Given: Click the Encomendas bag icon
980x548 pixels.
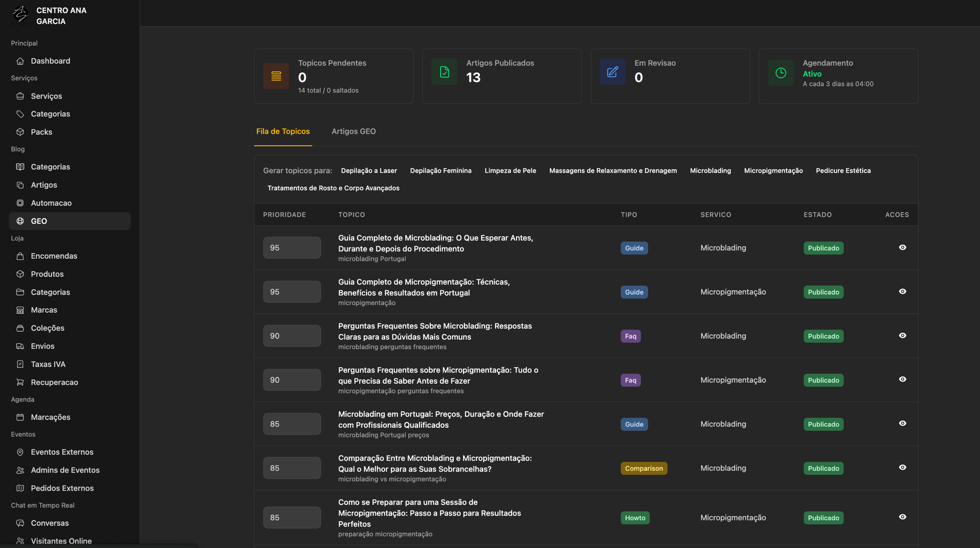Looking at the screenshot, I should [20, 256].
